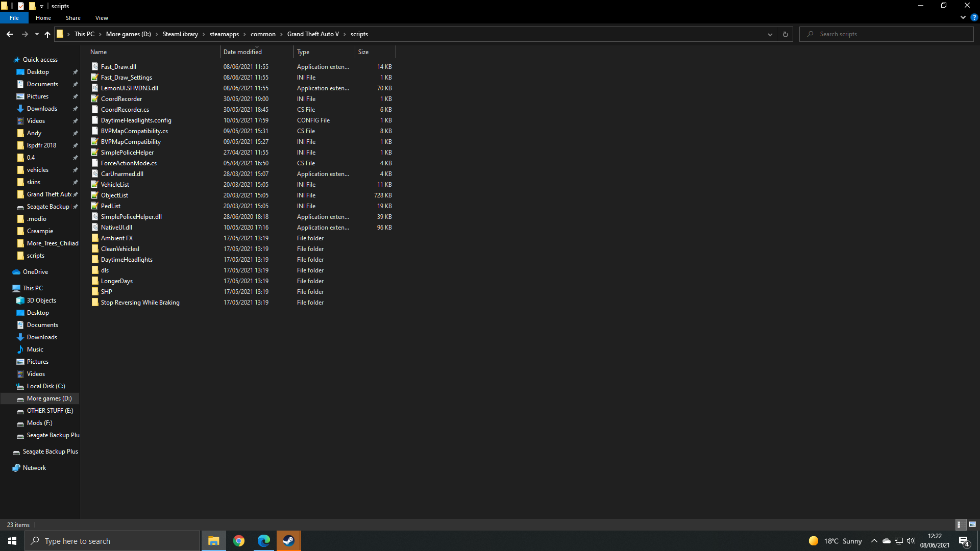The image size is (980, 551).
Task: Refresh the scripts folder view
Action: [x=785, y=34]
